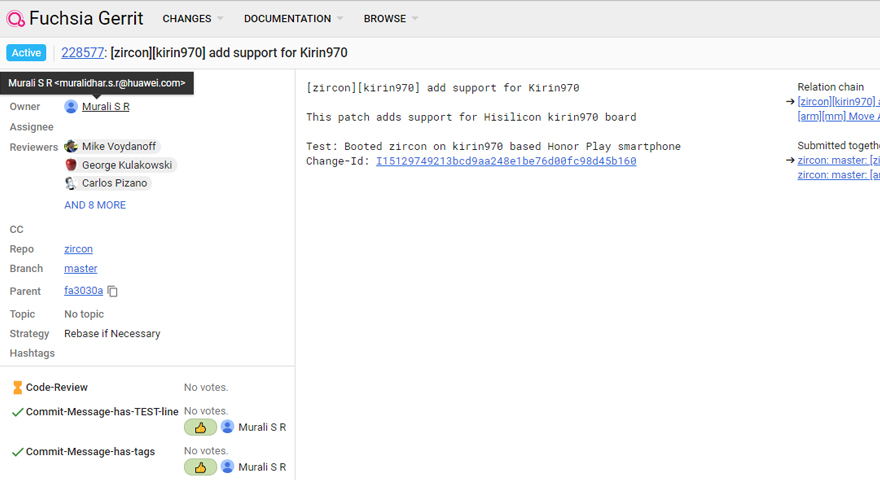Viewport: 880px width, 480px height.
Task: Open the master branch link
Action: pyautogui.click(x=81, y=268)
